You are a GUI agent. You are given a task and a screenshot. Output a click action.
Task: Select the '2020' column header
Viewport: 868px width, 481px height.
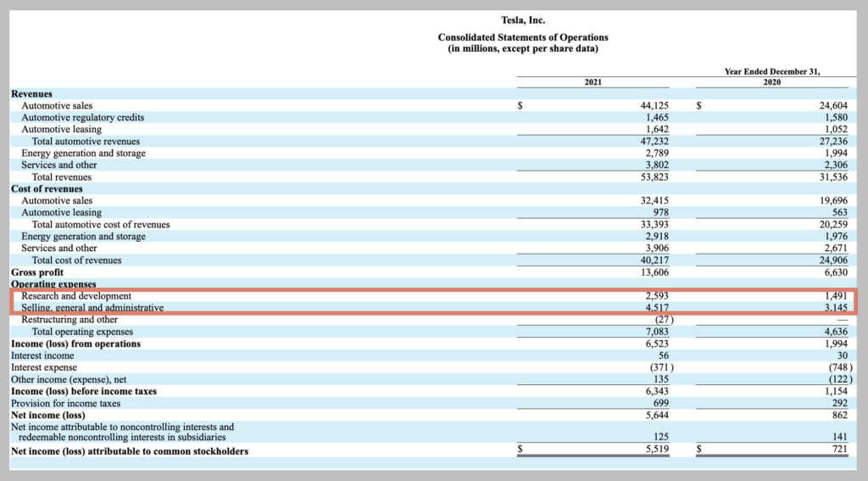(x=772, y=82)
